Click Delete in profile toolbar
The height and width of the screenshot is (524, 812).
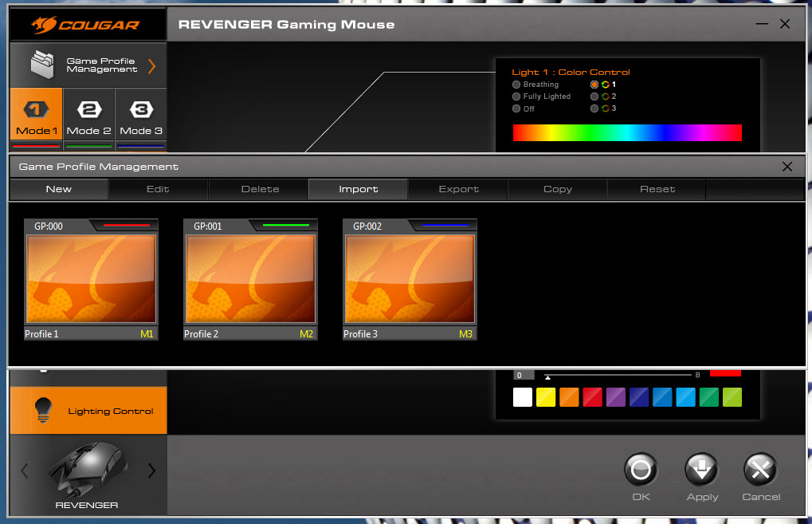click(260, 189)
